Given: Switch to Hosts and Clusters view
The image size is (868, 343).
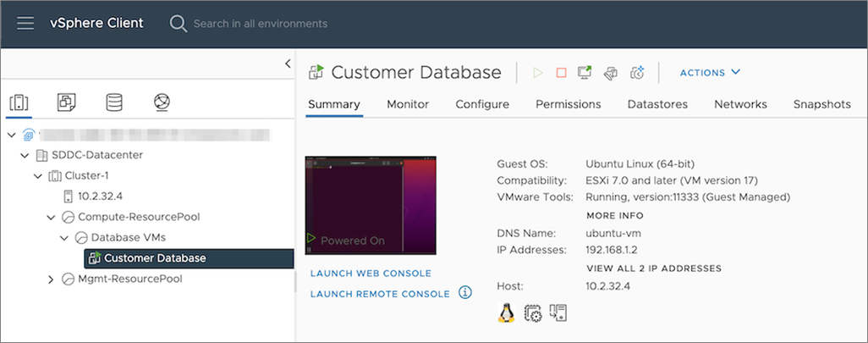Looking at the screenshot, I should point(19,102).
